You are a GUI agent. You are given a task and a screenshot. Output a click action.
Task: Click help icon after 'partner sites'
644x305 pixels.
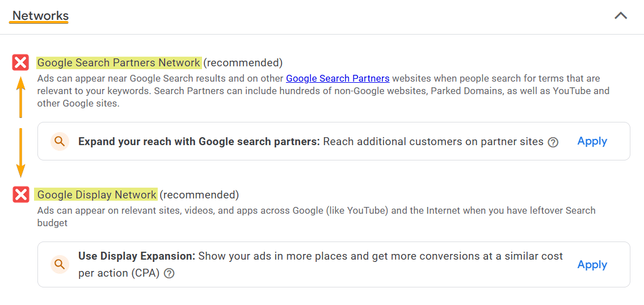click(x=553, y=142)
